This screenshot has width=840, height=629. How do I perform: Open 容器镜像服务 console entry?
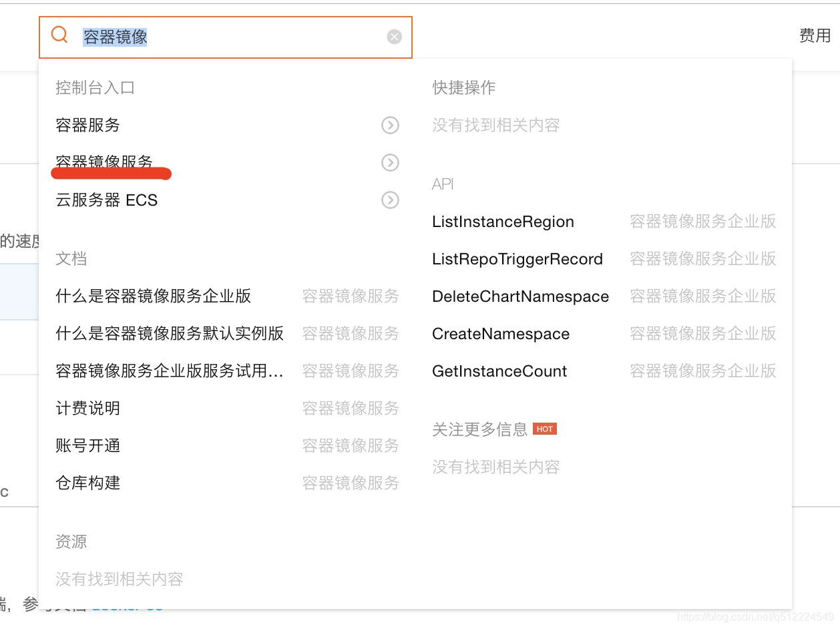[x=104, y=162]
